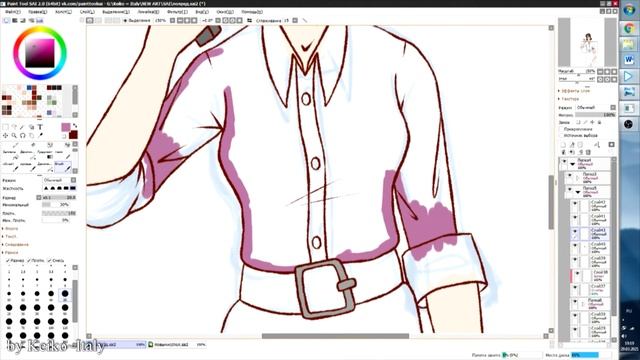The width and height of the screenshot is (640, 360).
Task: Hide folder Папка4 via its eye icon
Action: [564, 162]
